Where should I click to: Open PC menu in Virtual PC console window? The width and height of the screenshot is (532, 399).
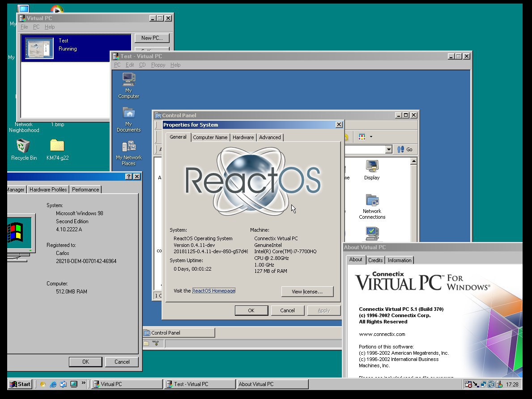click(36, 27)
